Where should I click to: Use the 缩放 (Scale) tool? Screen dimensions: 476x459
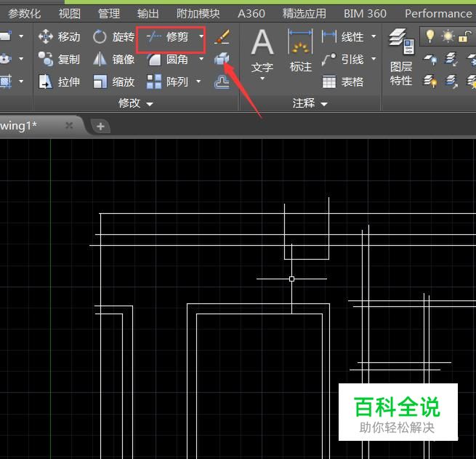pyautogui.click(x=114, y=82)
